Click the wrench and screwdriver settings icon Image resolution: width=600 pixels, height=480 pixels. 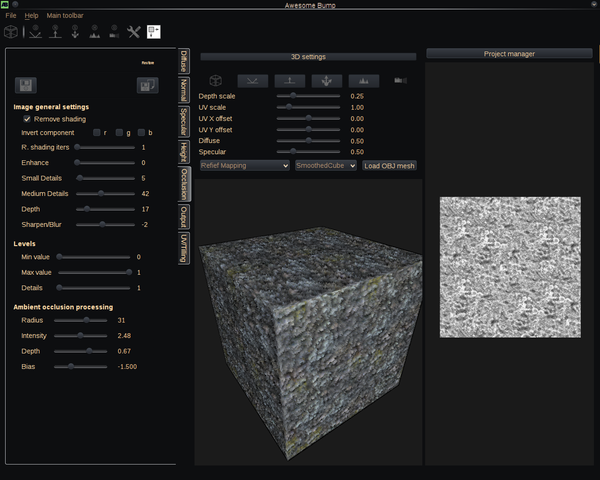(x=134, y=32)
